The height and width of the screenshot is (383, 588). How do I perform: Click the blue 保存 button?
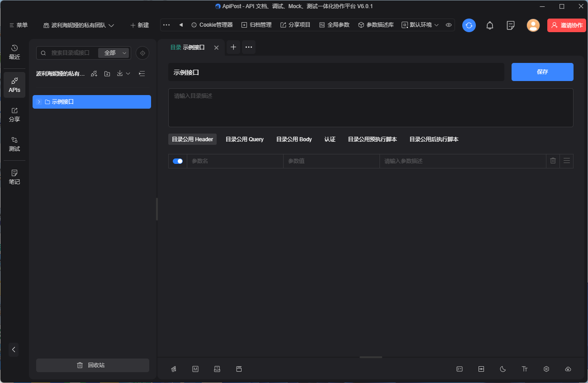542,72
